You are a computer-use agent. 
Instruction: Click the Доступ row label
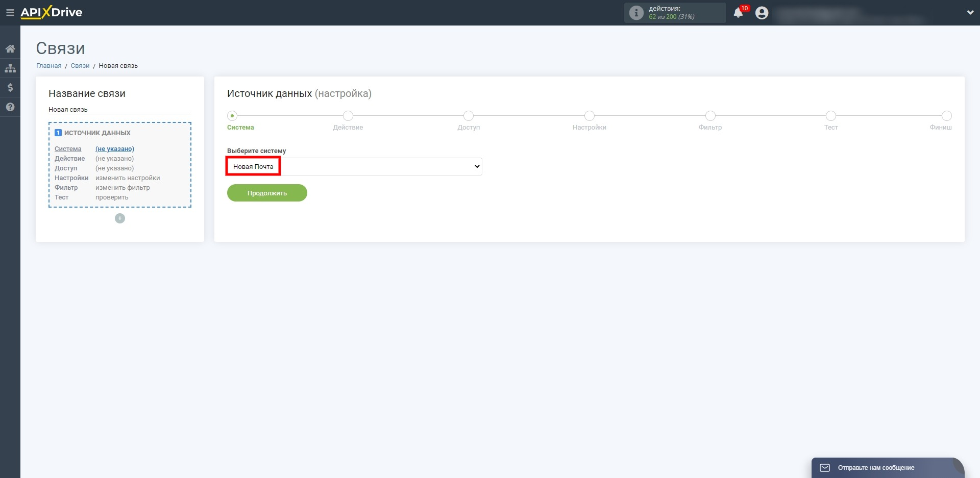pyautogui.click(x=66, y=168)
